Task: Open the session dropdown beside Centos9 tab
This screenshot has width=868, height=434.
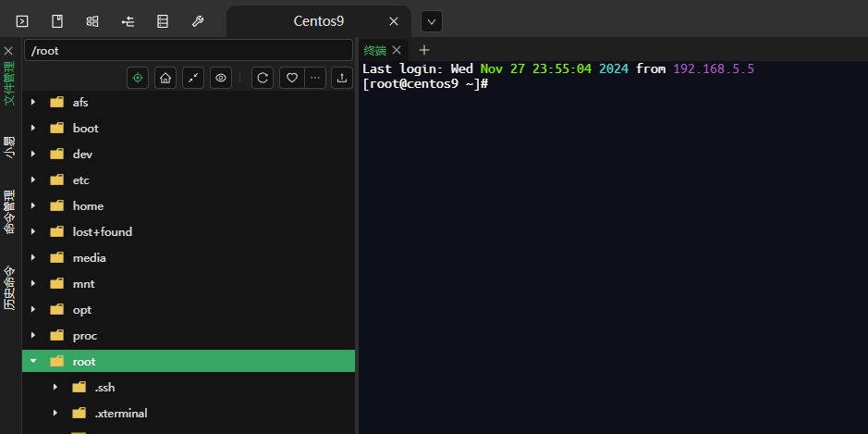Action: pos(431,21)
